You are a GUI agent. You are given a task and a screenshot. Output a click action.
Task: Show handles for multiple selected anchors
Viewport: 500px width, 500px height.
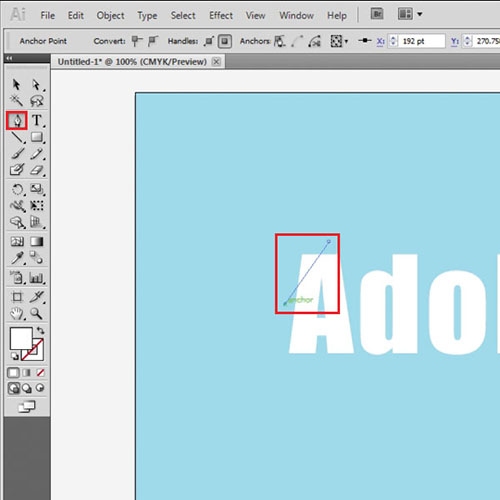coord(209,41)
